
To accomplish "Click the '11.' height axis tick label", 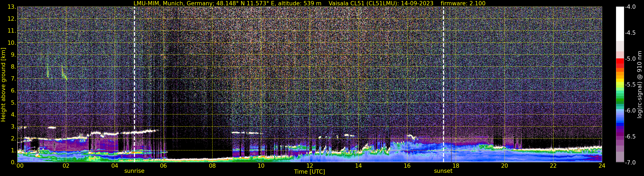I will tap(12, 31).
